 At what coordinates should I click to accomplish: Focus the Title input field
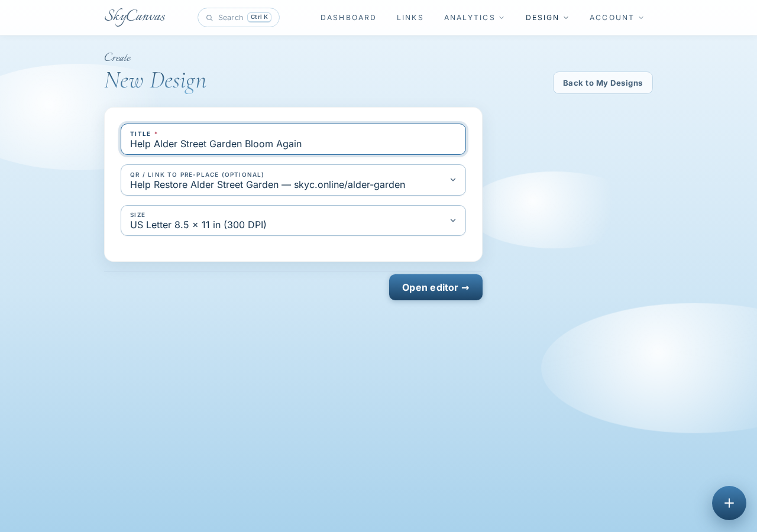click(x=293, y=140)
